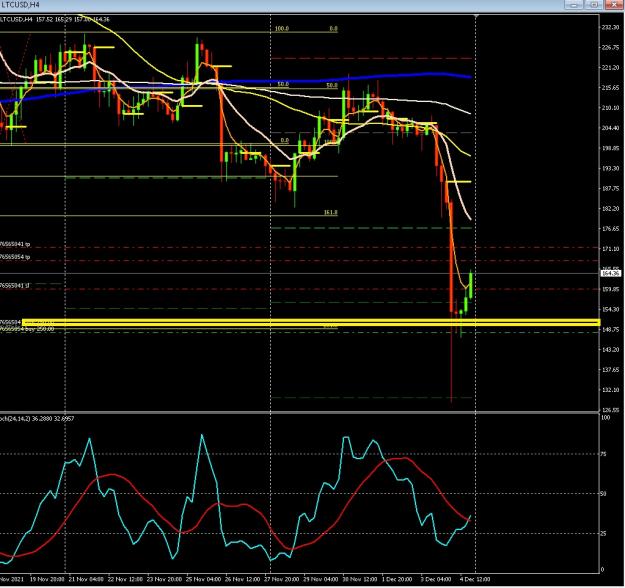Screen dimensions: 625x588
Task: Click the 22 Nov 12:00 time label
Action: coord(125,579)
